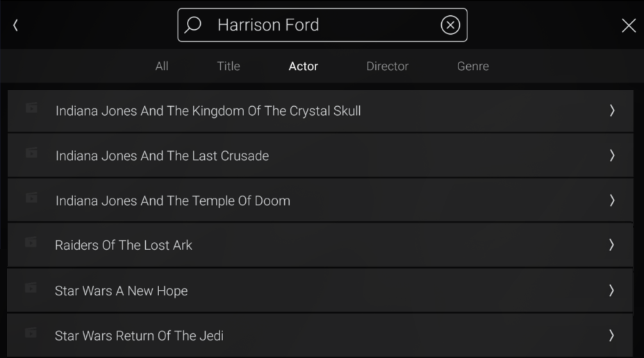644x358 pixels.
Task: Switch to the All tab
Action: (x=162, y=66)
